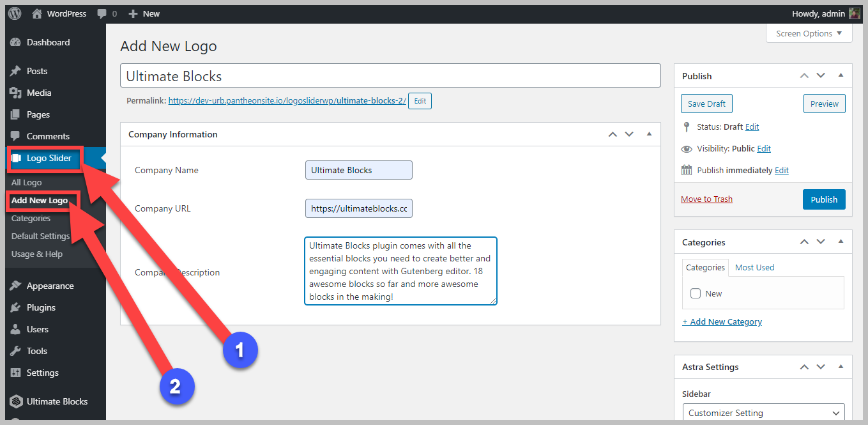Click Add New Category link
The image size is (868, 425).
[x=722, y=322]
